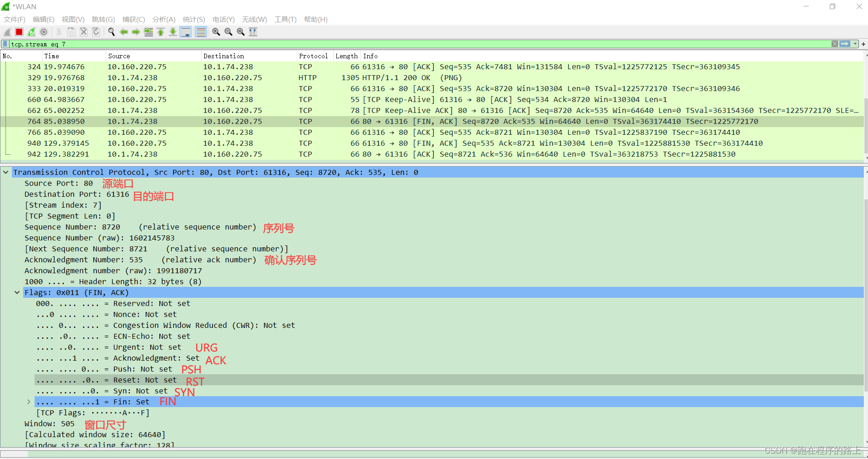Open the 跳转(G) menu
The image size is (868, 459).
[x=103, y=20]
